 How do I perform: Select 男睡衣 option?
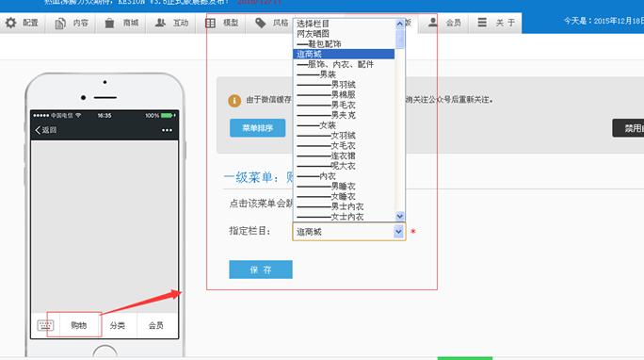(x=345, y=187)
